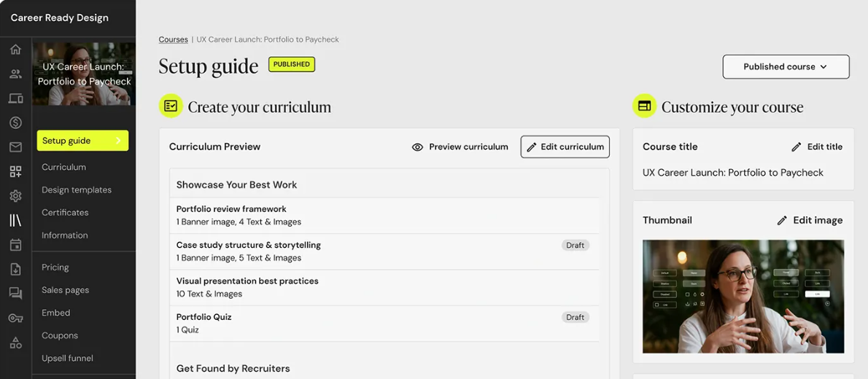Screen dimensions: 868x379
Task: Open the mail envelope icon
Action: point(15,147)
